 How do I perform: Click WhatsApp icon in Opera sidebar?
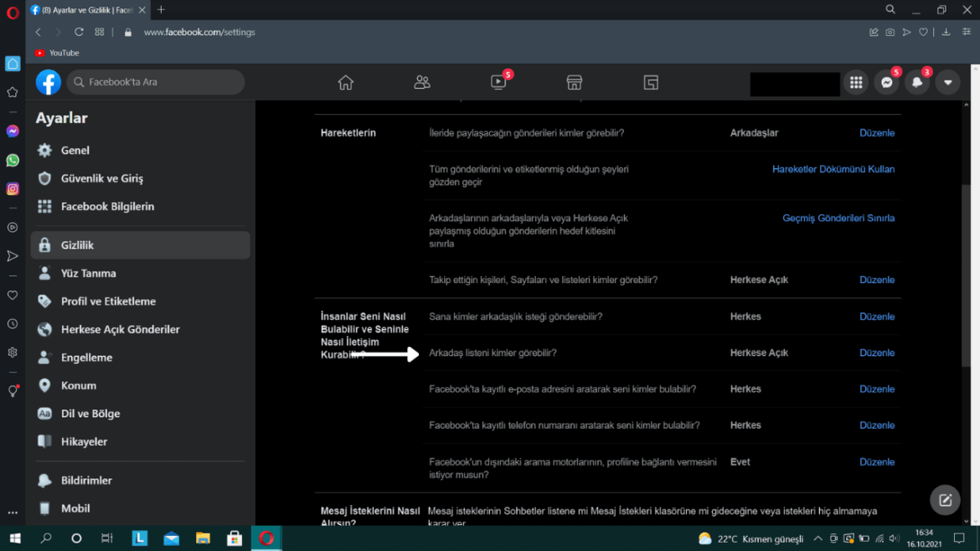(x=13, y=160)
